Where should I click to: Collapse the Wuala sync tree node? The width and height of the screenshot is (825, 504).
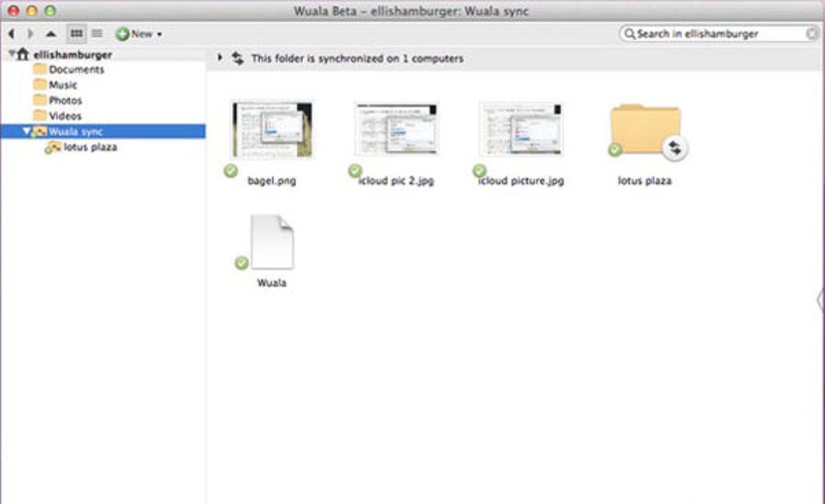(x=27, y=131)
